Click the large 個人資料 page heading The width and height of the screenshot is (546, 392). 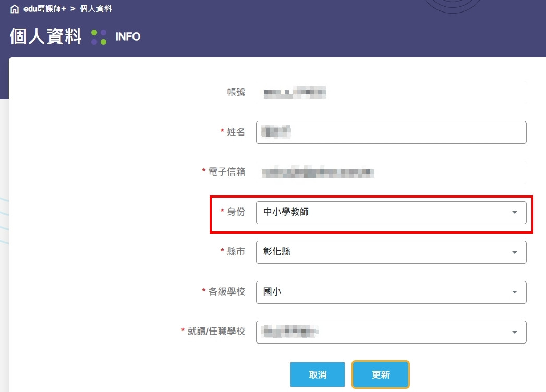[46, 37]
